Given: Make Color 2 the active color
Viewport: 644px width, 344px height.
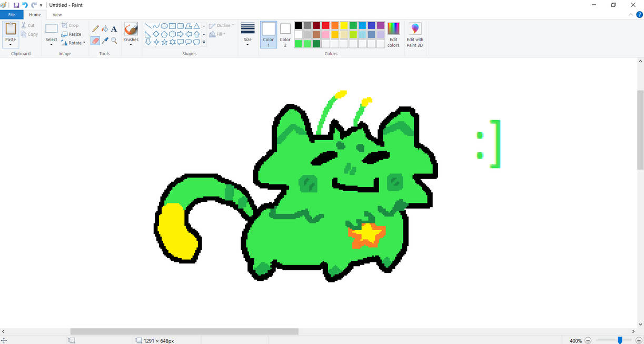Looking at the screenshot, I should click(285, 35).
